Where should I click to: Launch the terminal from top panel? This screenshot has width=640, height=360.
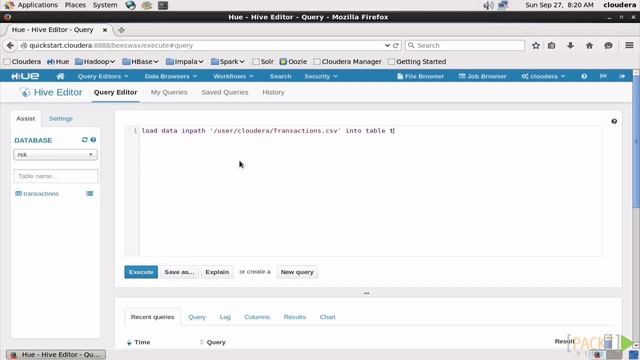click(163, 5)
